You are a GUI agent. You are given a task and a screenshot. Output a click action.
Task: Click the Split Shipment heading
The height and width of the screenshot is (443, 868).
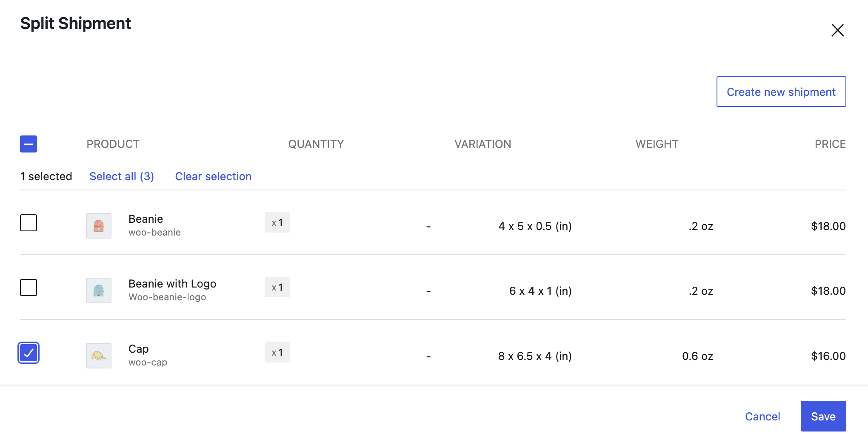pos(75,23)
